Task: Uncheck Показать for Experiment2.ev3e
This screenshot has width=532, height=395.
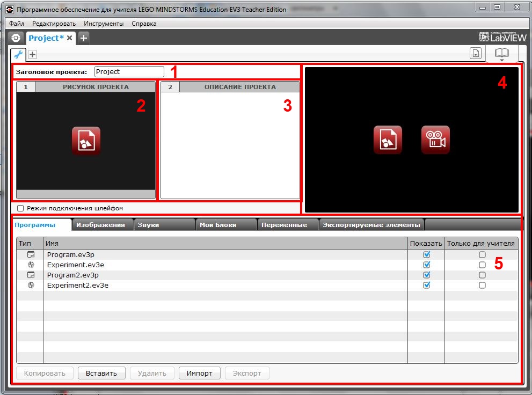Action: tap(426, 285)
